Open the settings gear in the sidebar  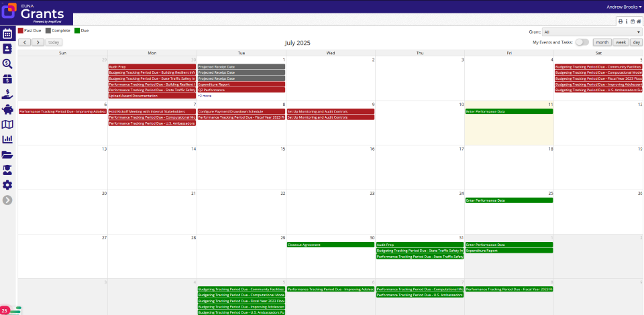click(7, 185)
